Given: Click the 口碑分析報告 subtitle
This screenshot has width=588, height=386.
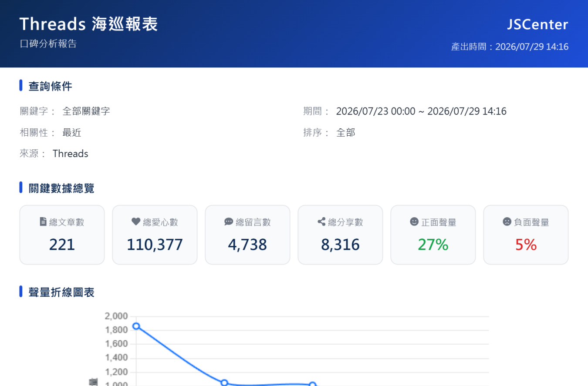Looking at the screenshot, I should [x=48, y=44].
